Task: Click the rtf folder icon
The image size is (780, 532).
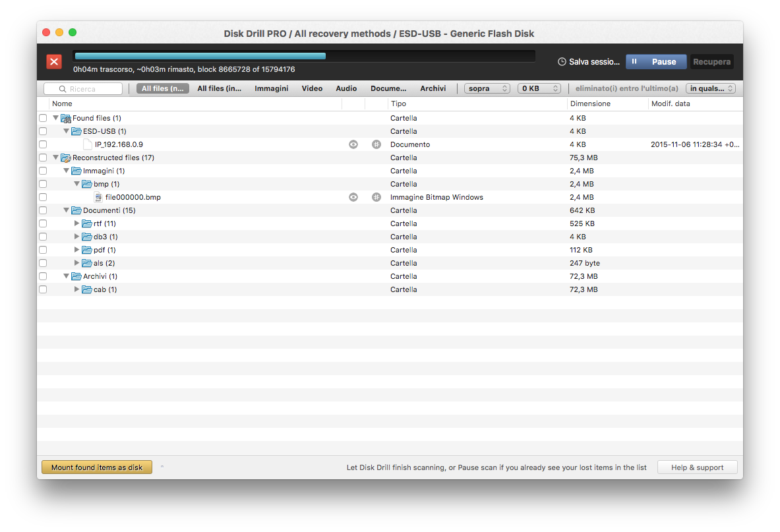Action: (x=86, y=223)
